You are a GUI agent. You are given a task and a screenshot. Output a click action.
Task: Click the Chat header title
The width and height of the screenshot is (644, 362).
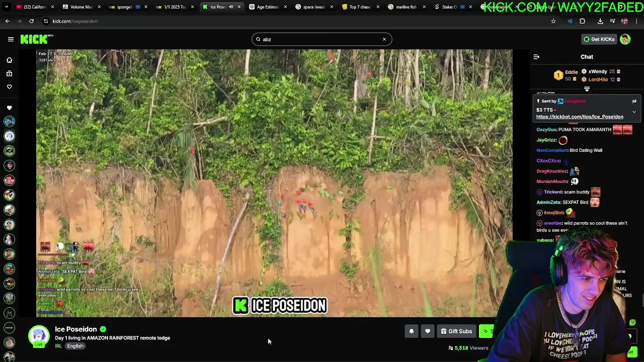(x=587, y=57)
